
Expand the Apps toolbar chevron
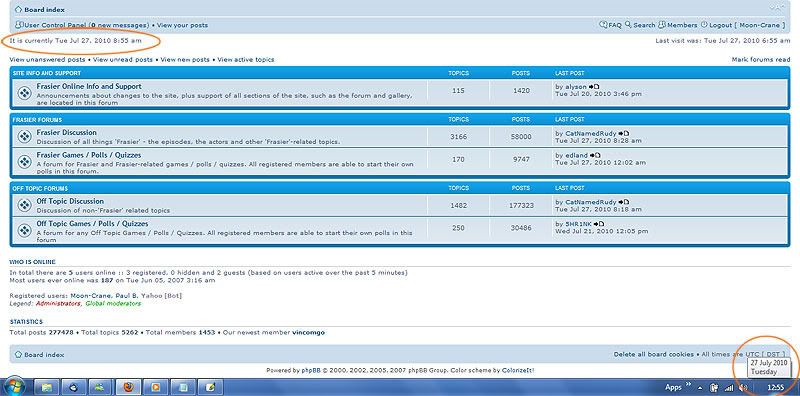pyautogui.click(x=688, y=384)
